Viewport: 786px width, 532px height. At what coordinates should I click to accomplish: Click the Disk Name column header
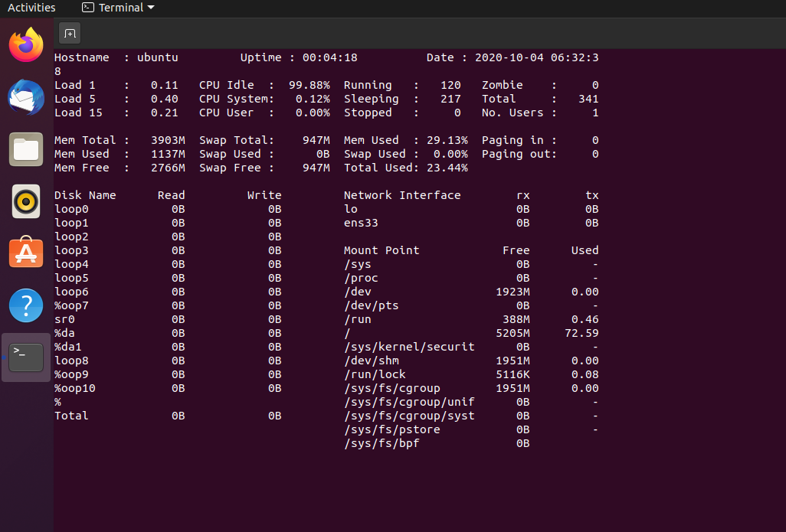(85, 195)
